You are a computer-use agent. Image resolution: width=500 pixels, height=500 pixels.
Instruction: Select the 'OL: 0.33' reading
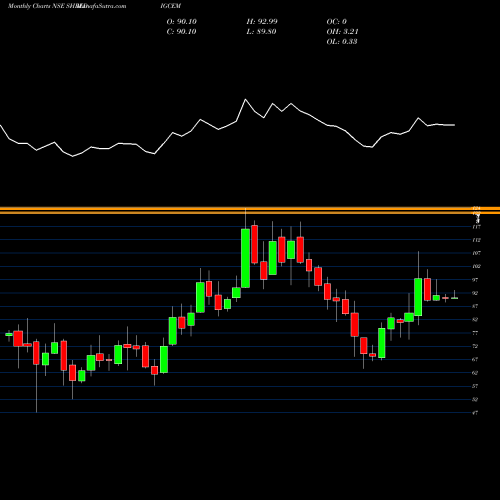(x=342, y=41)
